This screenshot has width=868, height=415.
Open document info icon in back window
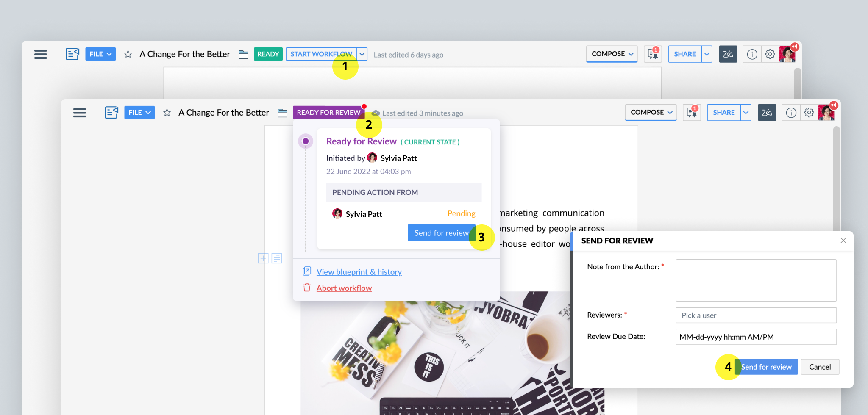click(752, 54)
